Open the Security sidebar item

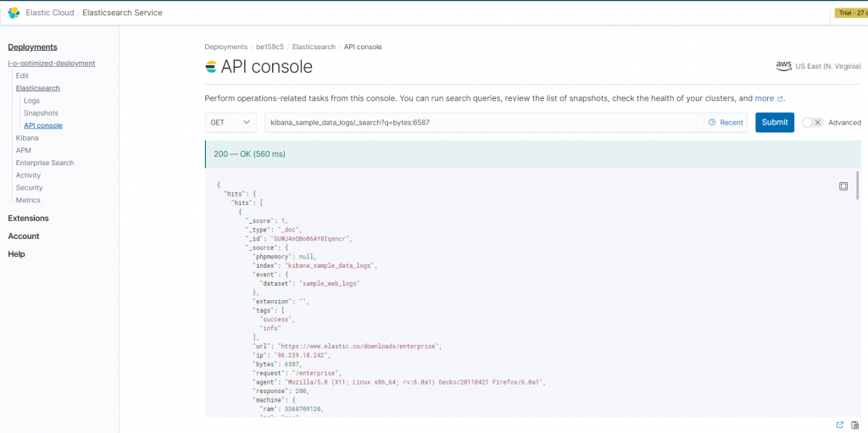coord(29,187)
